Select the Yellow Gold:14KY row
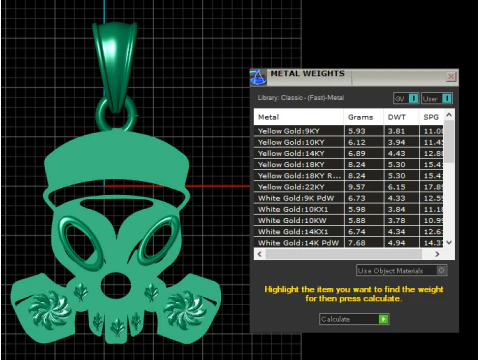Screen dimensions: 480x360 pyautogui.click(x=349, y=153)
